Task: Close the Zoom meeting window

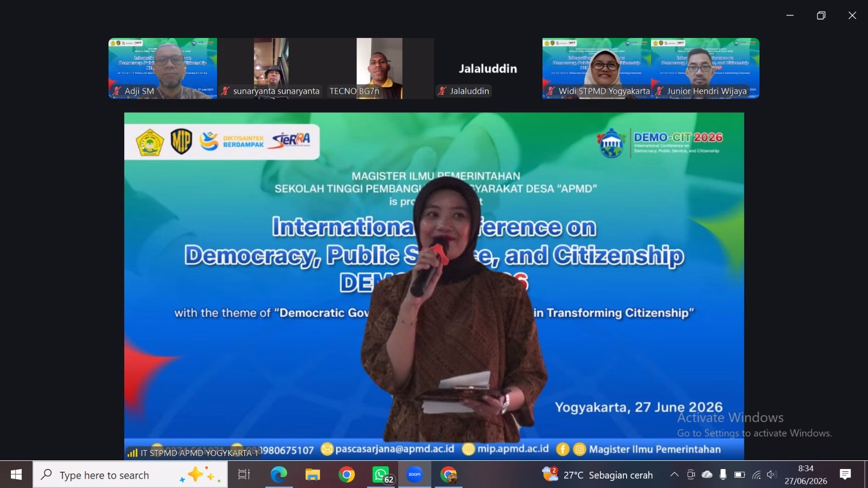Action: point(852,15)
